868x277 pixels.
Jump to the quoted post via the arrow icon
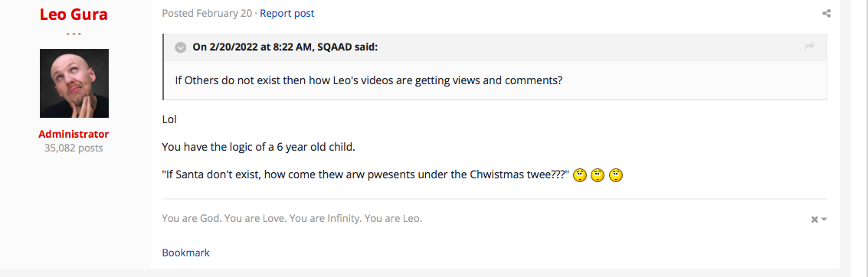point(810,47)
